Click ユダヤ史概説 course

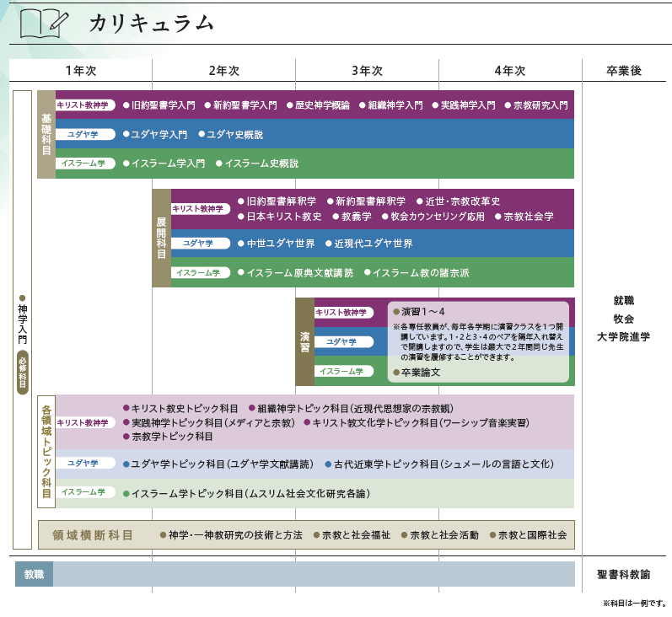pyautogui.click(x=231, y=135)
